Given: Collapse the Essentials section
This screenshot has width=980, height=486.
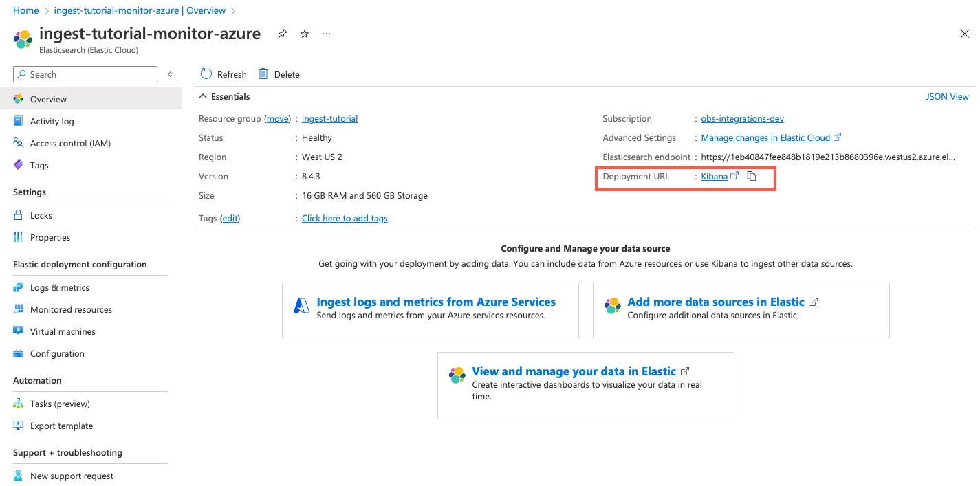Looking at the screenshot, I should (202, 96).
